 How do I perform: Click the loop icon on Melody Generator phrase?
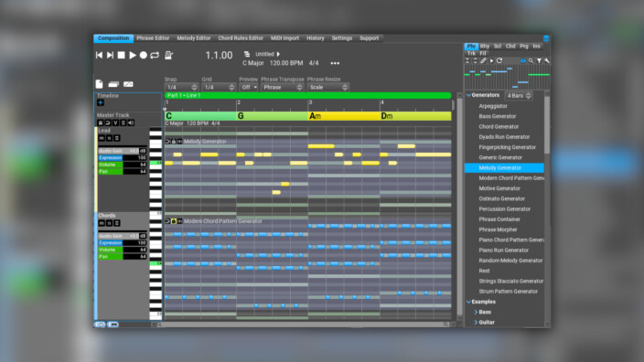167,142
